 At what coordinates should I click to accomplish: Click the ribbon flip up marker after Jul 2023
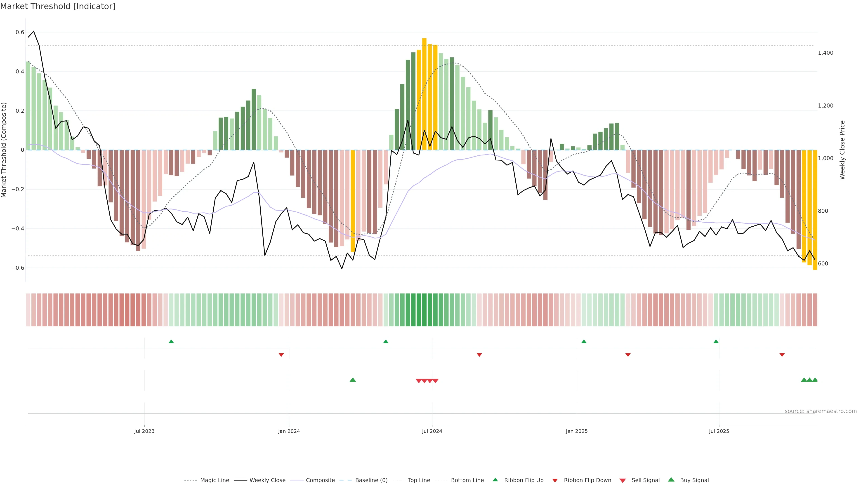(x=171, y=342)
